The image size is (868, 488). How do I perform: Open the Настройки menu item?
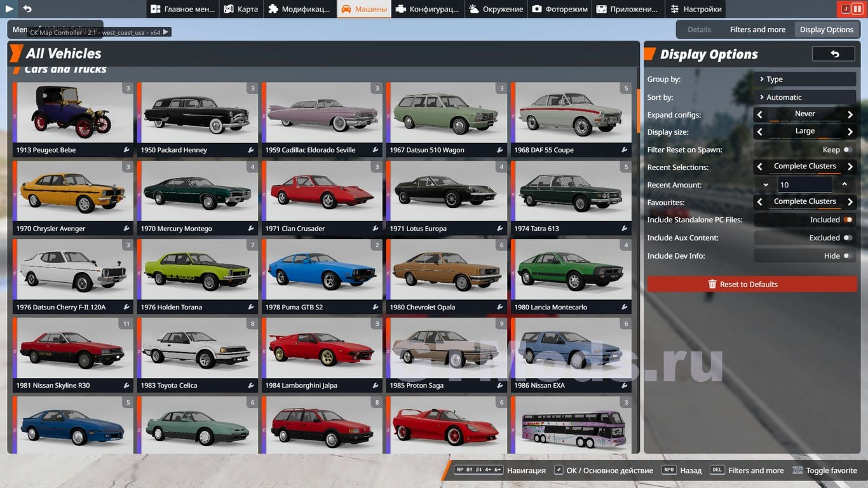click(696, 9)
